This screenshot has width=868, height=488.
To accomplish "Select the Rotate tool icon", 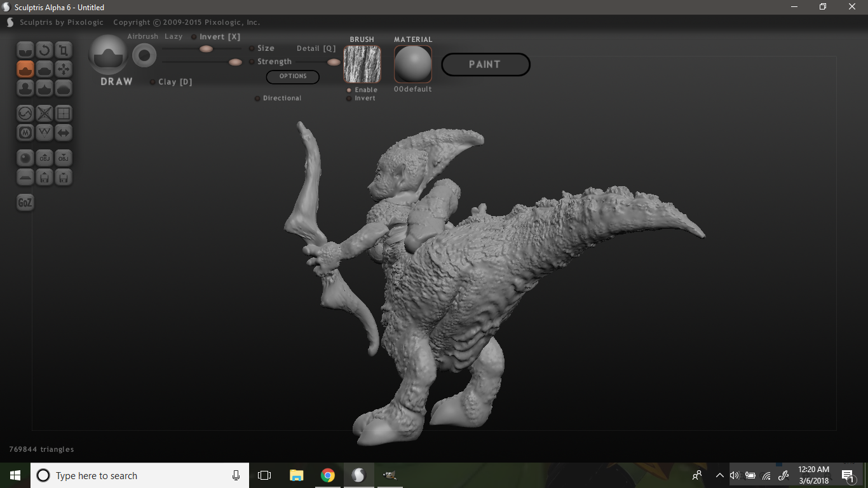I will (44, 50).
